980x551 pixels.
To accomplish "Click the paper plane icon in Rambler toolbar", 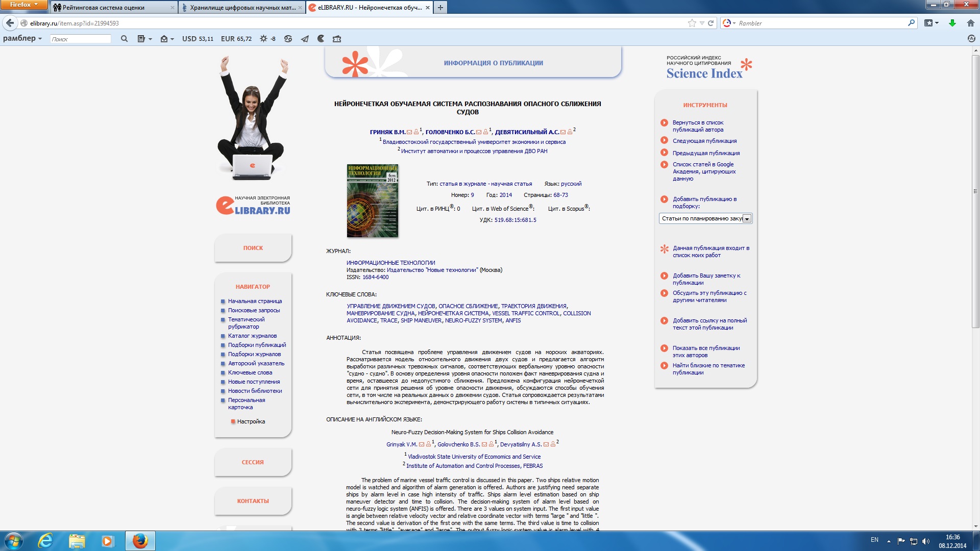I will [x=305, y=39].
